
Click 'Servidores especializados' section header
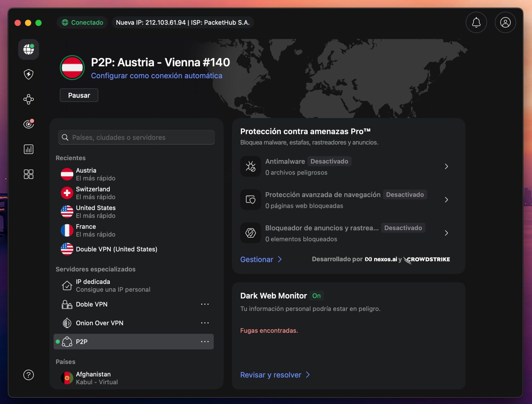click(x=96, y=269)
